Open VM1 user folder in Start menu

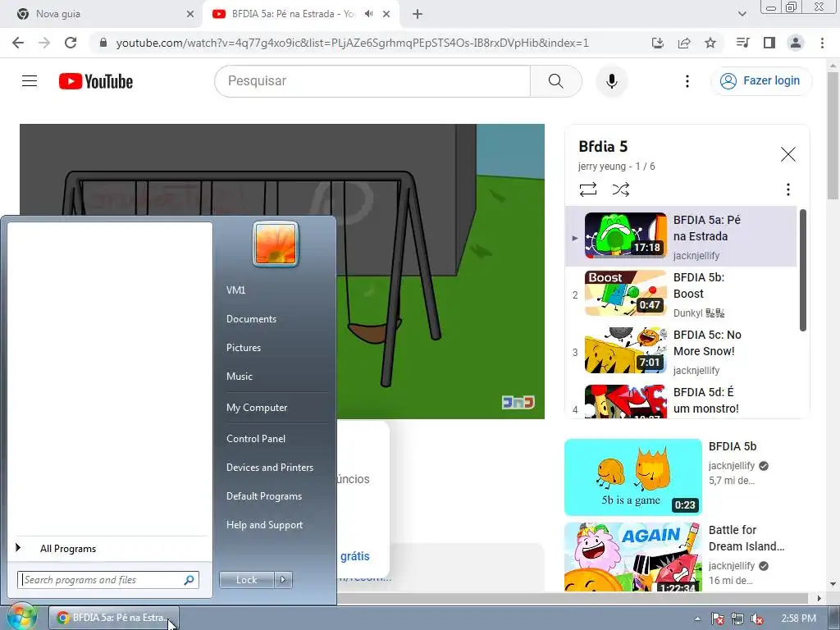click(235, 290)
